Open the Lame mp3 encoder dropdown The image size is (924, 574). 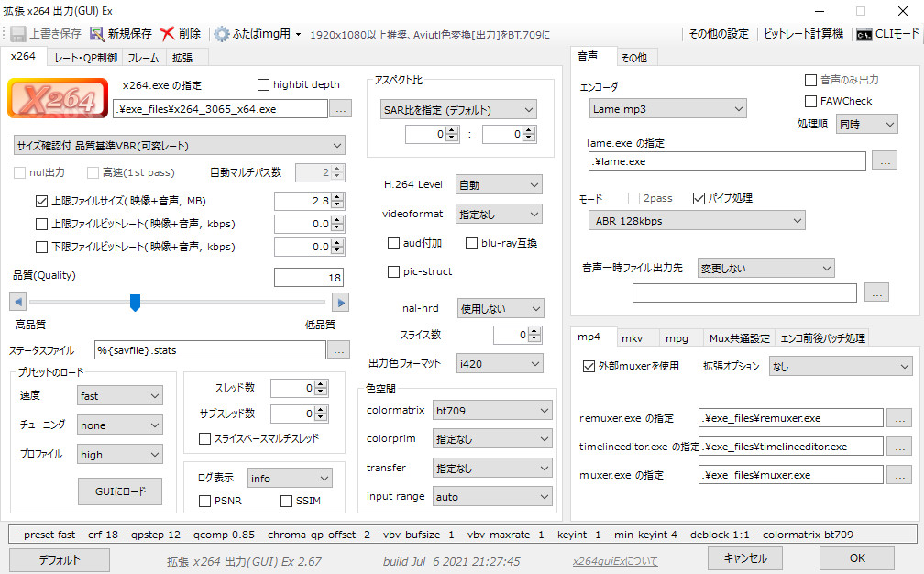[x=668, y=109]
